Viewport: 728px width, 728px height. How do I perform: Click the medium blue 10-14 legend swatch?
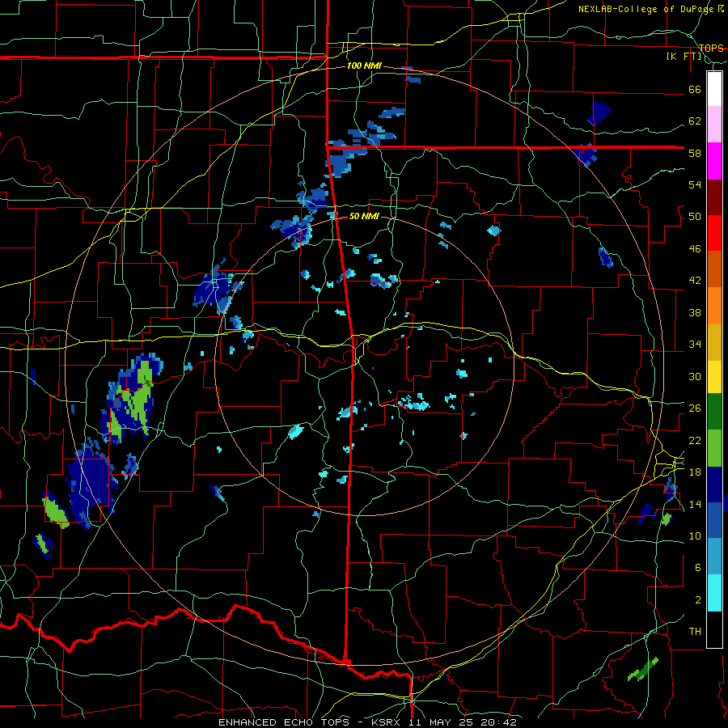[x=714, y=520]
